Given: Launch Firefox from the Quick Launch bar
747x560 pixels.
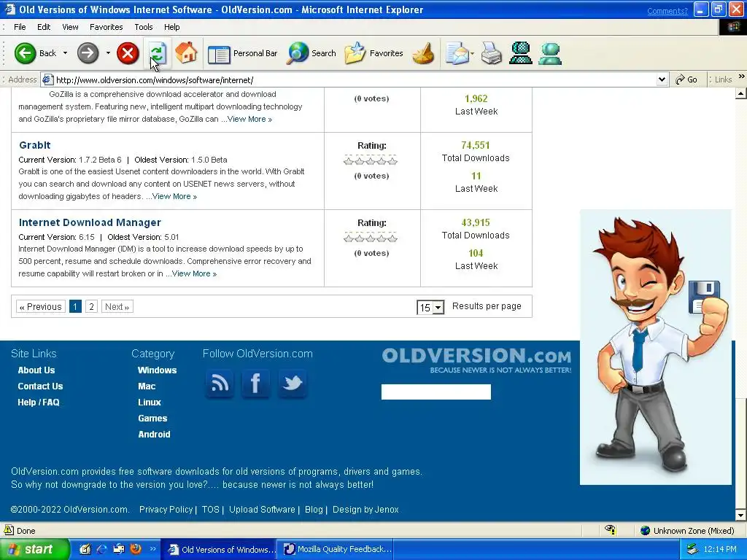Looking at the screenshot, I should point(136,548).
